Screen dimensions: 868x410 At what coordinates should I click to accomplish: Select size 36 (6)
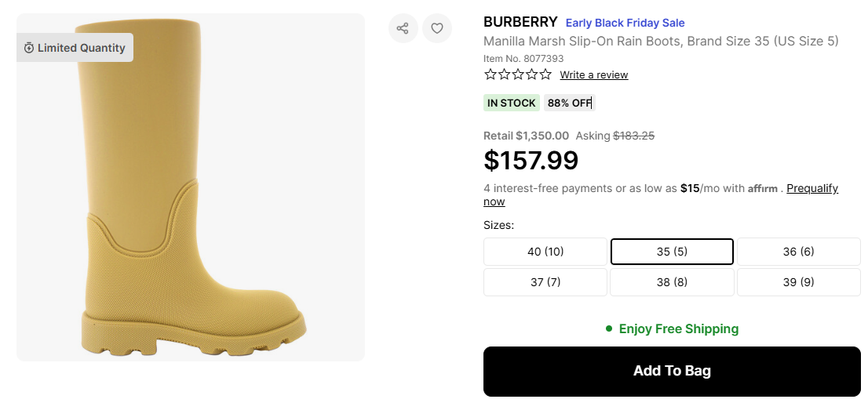pos(798,252)
